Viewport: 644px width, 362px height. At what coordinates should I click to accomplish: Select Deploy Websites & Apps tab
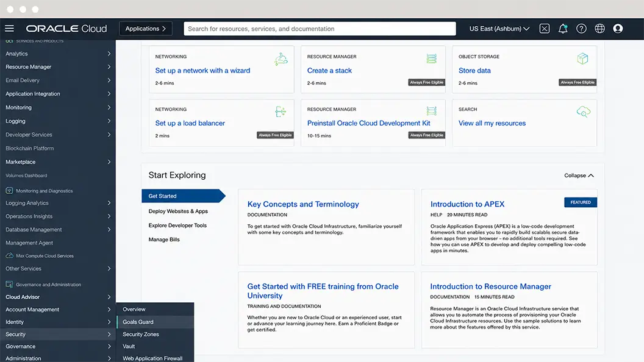coord(178,211)
